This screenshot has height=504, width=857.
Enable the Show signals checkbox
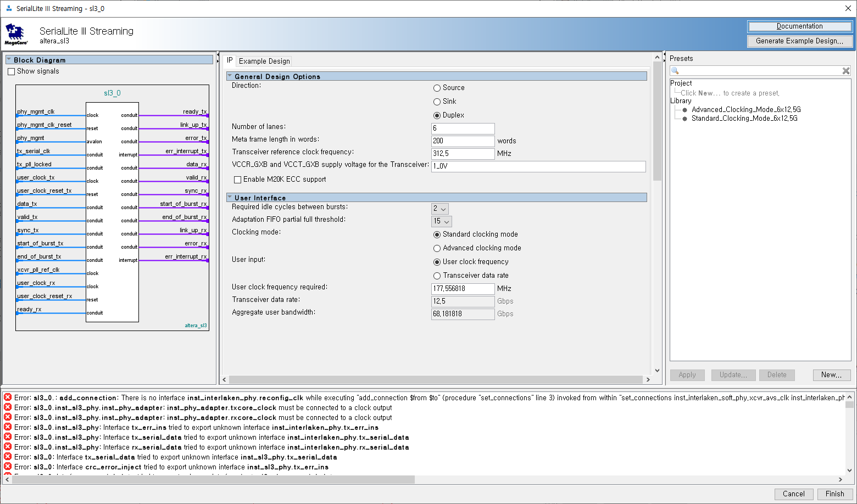pos(12,71)
